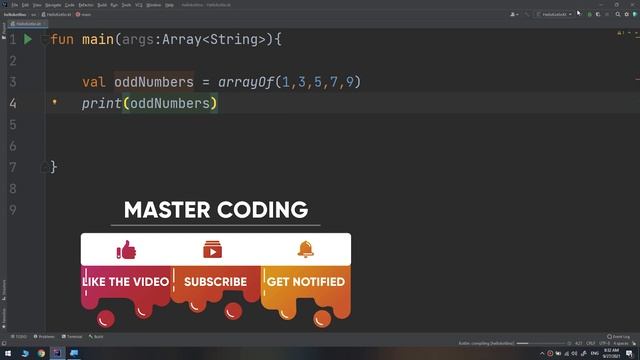The image size is (640, 360).
Task: Toggle the Project tool window on left stripe
Action: 4,31
